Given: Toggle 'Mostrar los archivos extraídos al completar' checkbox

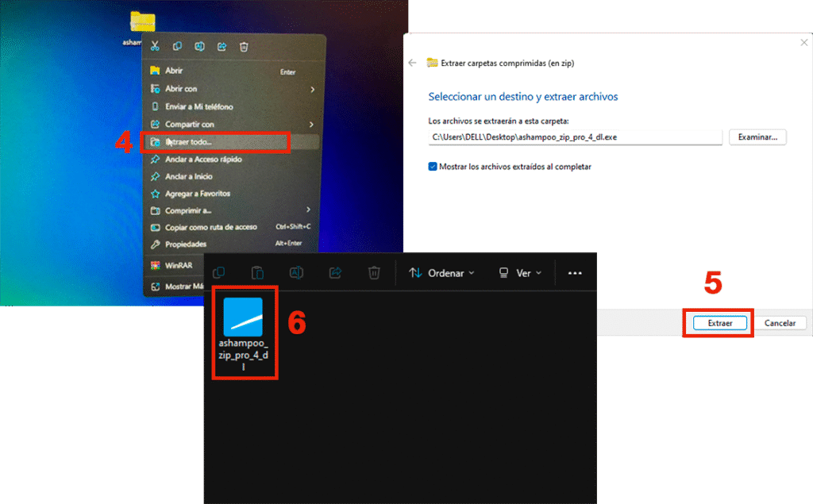Looking at the screenshot, I should point(433,167).
